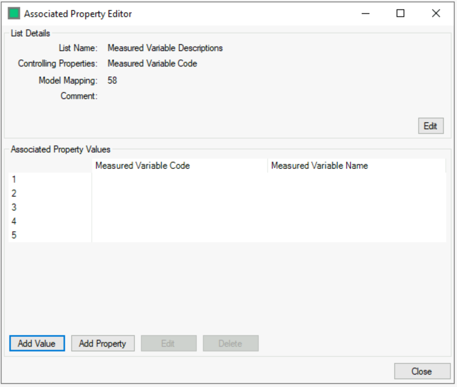The image size is (457, 387).
Task: Click the Model Mapping value 58
Action: coord(112,80)
